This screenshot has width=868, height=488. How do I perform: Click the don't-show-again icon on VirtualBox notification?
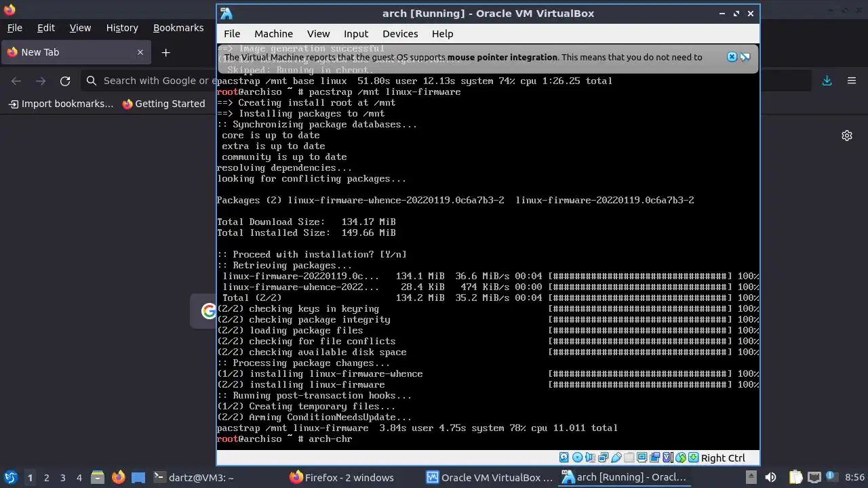coord(745,57)
